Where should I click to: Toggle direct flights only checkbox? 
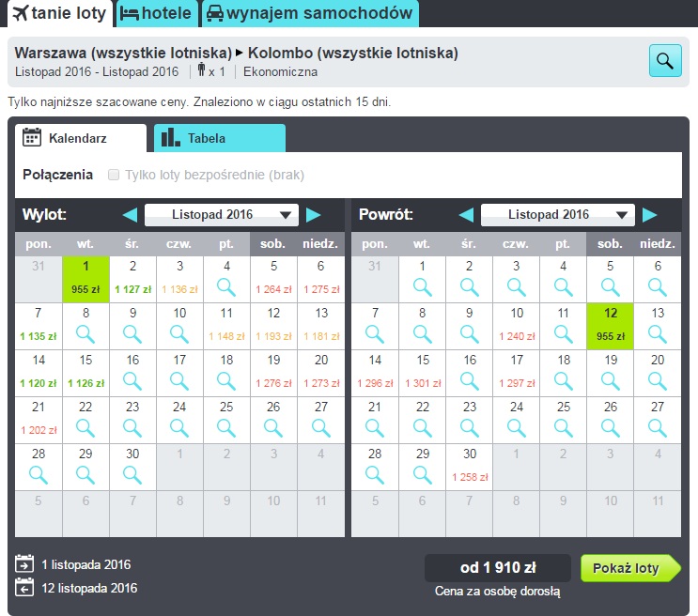(114, 175)
